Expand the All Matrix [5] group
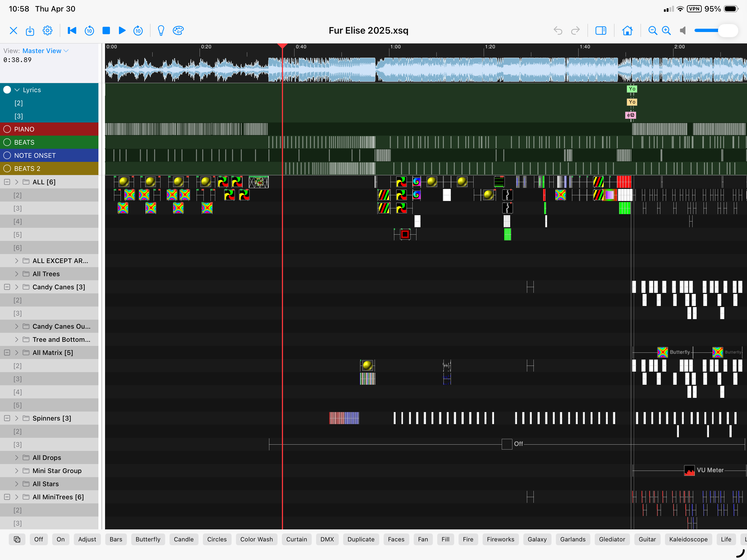 coord(17,353)
